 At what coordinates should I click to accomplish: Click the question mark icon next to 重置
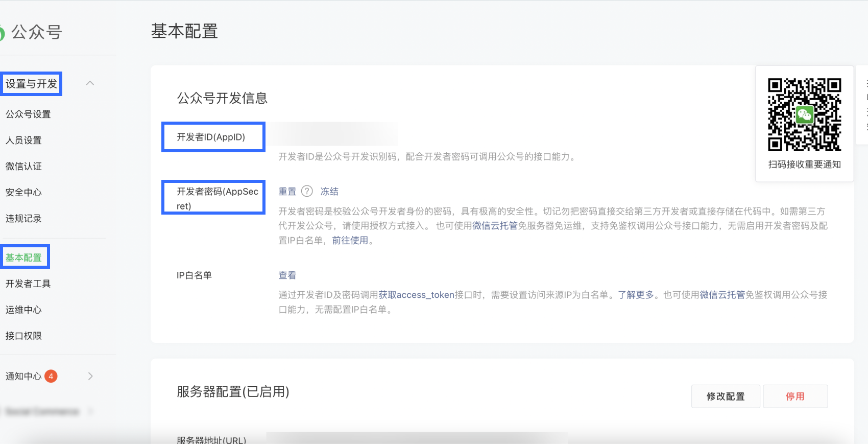(x=307, y=191)
